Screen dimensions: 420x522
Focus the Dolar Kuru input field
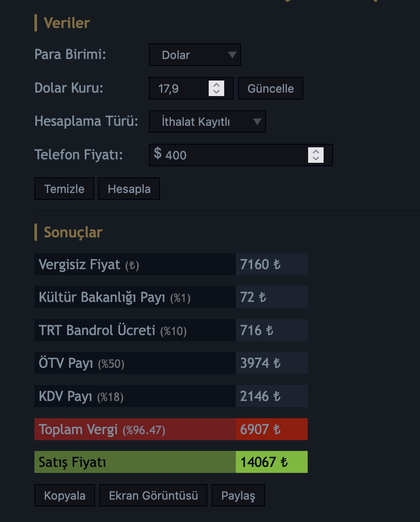coord(191,88)
